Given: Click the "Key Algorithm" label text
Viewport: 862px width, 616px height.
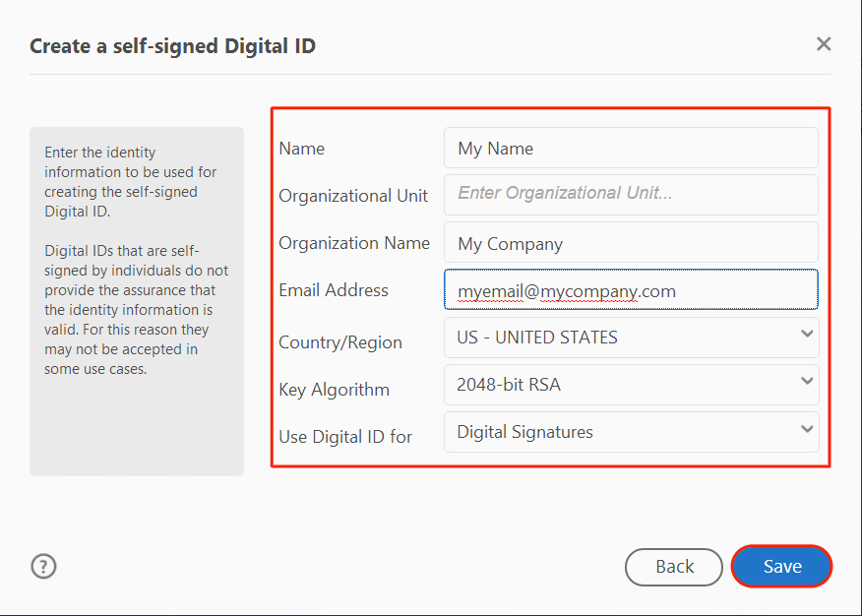Looking at the screenshot, I should [334, 390].
